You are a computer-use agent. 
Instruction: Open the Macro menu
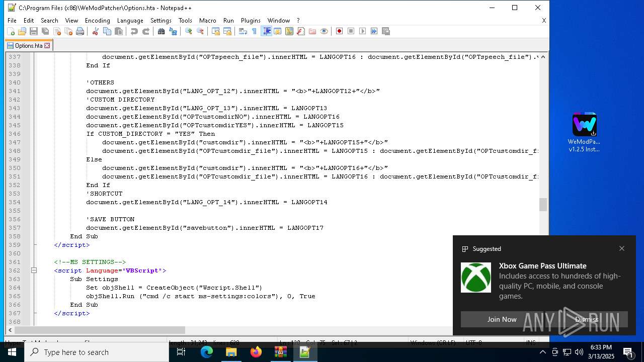(x=207, y=21)
